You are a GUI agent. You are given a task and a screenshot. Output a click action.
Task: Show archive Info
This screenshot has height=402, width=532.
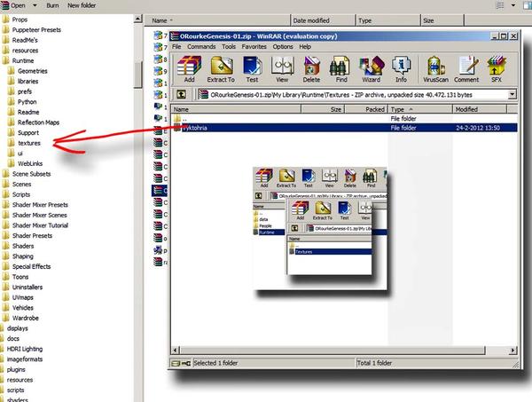(x=401, y=69)
